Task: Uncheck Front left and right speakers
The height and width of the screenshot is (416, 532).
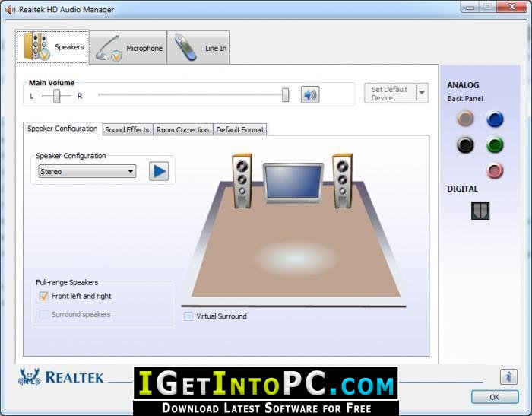Action: click(x=43, y=296)
